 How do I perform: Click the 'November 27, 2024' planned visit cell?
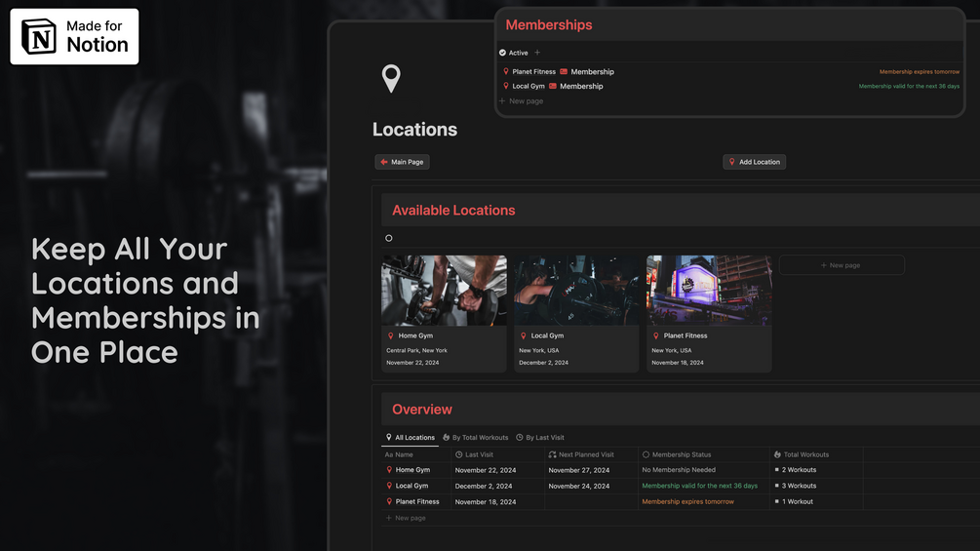pos(591,470)
